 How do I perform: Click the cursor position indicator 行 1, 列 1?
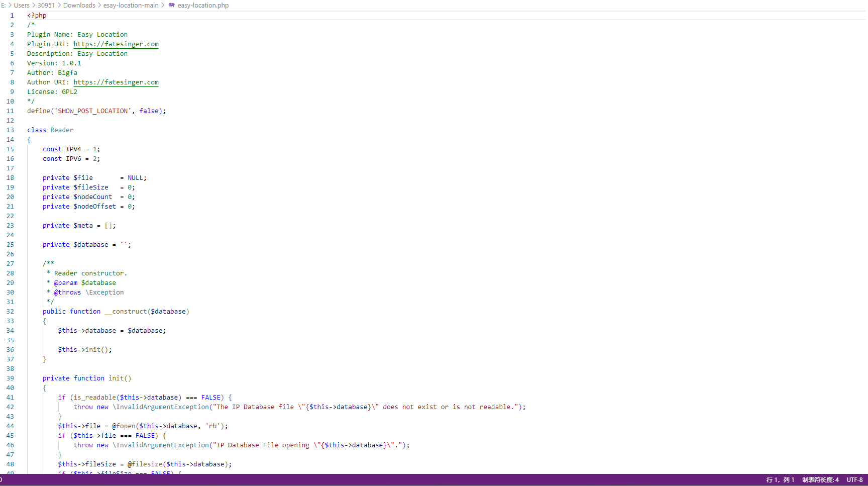(x=780, y=480)
